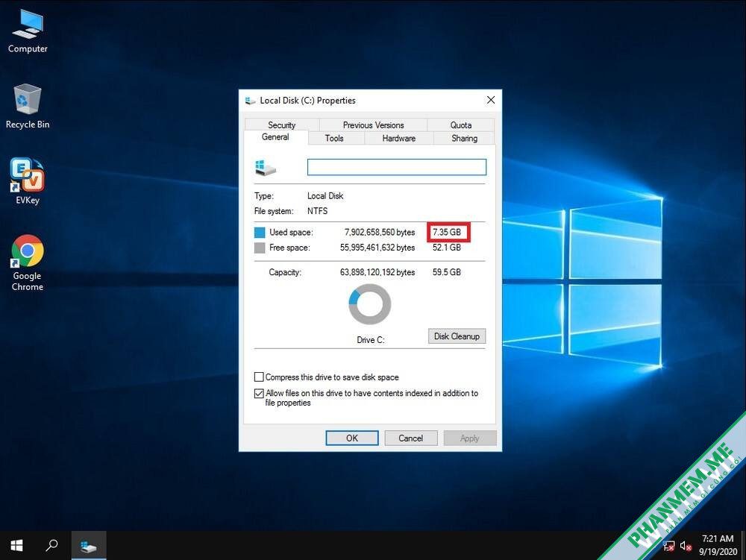746x560 pixels.
Task: Open the Hardware tab
Action: [398, 139]
